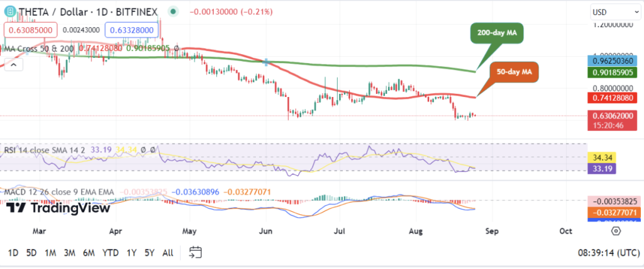644x269 pixels.
Task: Click the MA value 0.74128080 in legend
Action: tap(101, 49)
